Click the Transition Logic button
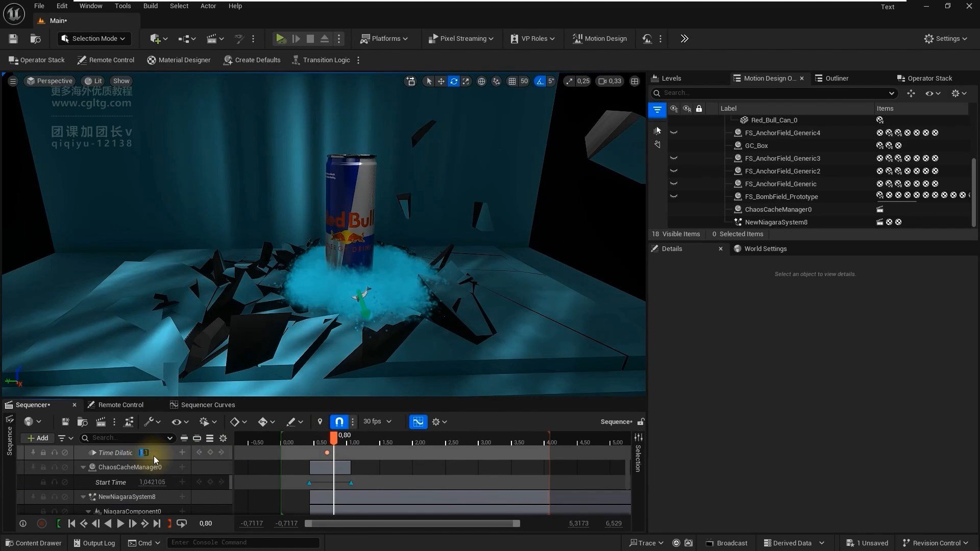The height and width of the screenshot is (551, 980). click(321, 60)
